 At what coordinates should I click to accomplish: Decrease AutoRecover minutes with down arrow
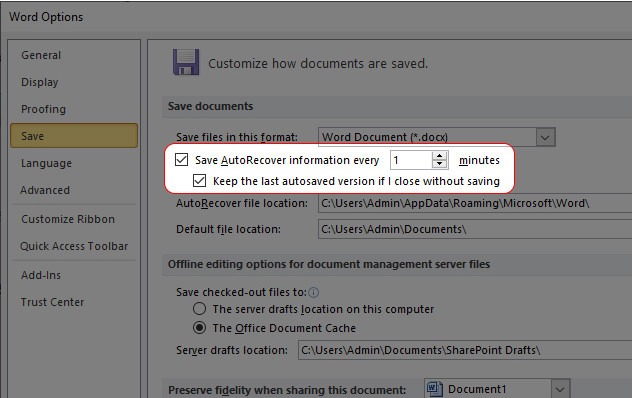click(439, 164)
